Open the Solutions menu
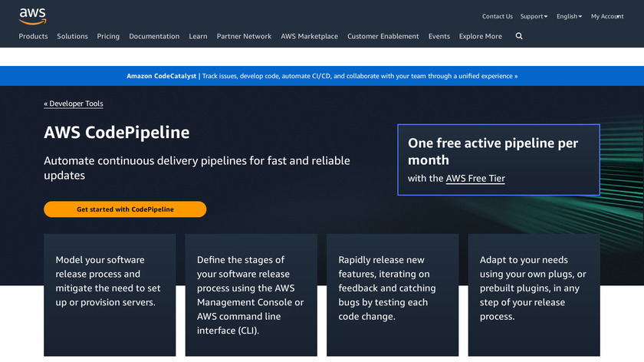Screen dimensions: 644x362 click(x=72, y=36)
